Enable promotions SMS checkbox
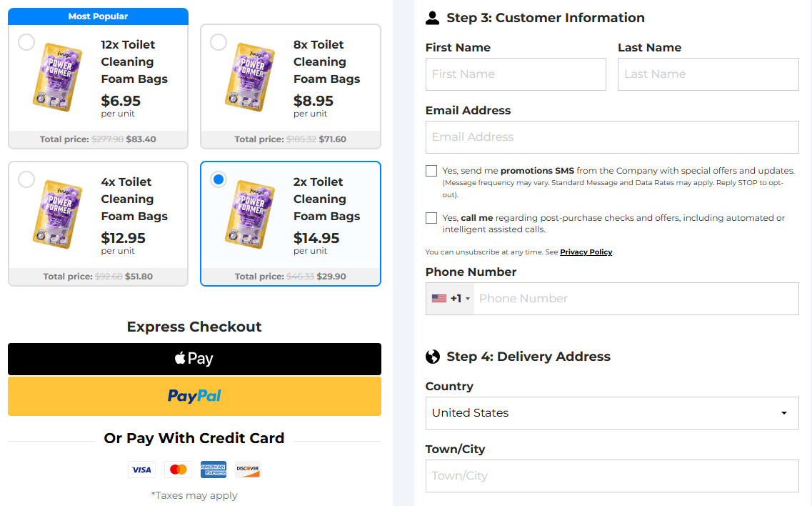This screenshot has height=506, width=812. pyautogui.click(x=431, y=171)
